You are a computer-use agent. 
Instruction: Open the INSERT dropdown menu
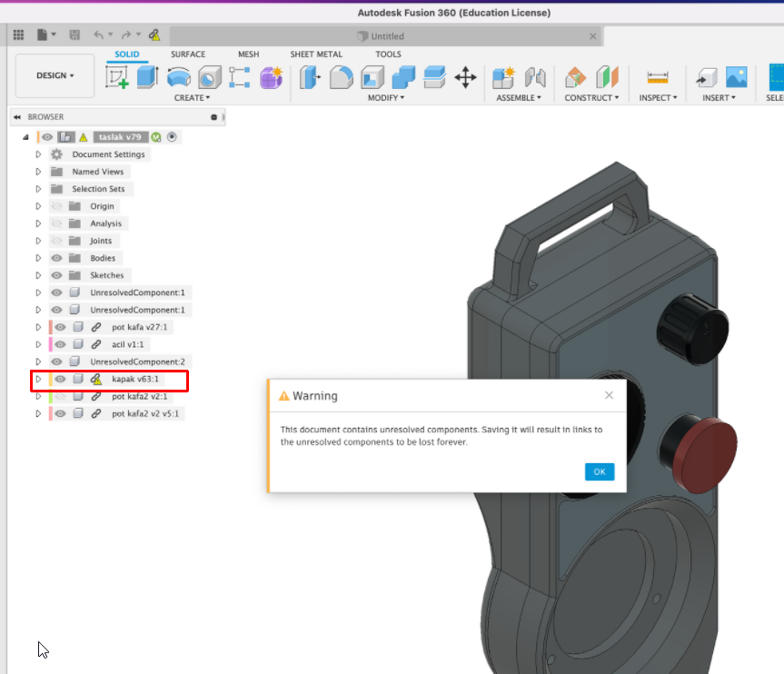(719, 98)
